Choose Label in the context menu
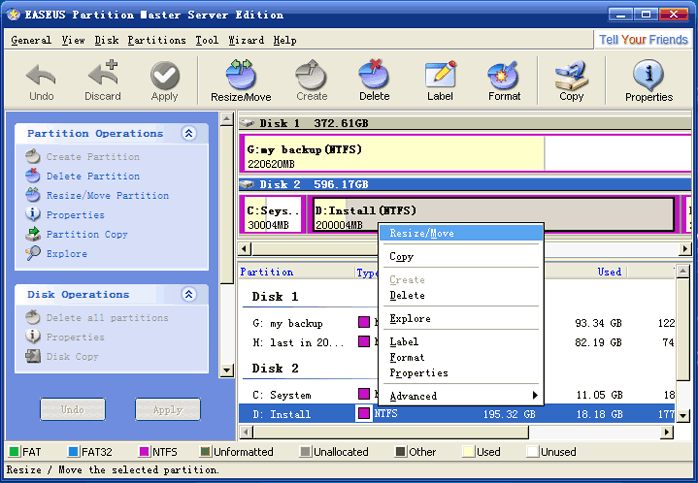698x483 pixels. 461,341
